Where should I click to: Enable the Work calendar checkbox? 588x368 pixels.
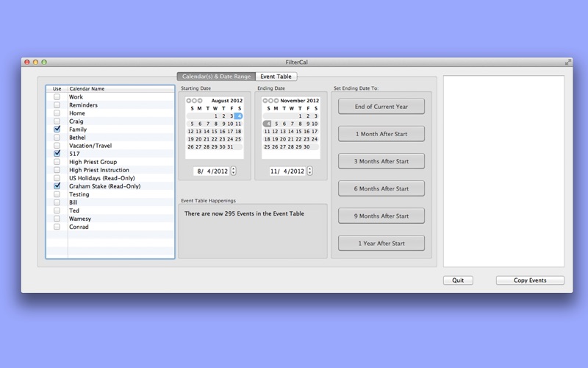[57, 97]
